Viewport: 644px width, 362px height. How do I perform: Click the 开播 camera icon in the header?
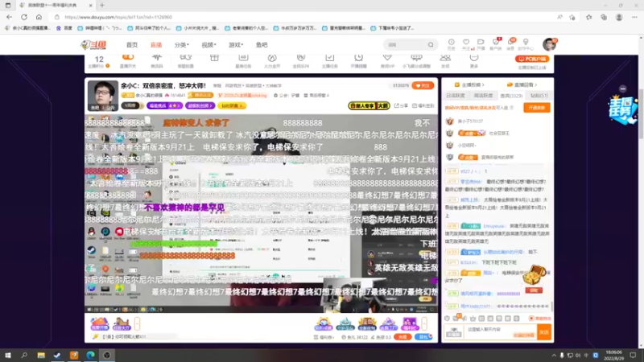tap(481, 44)
